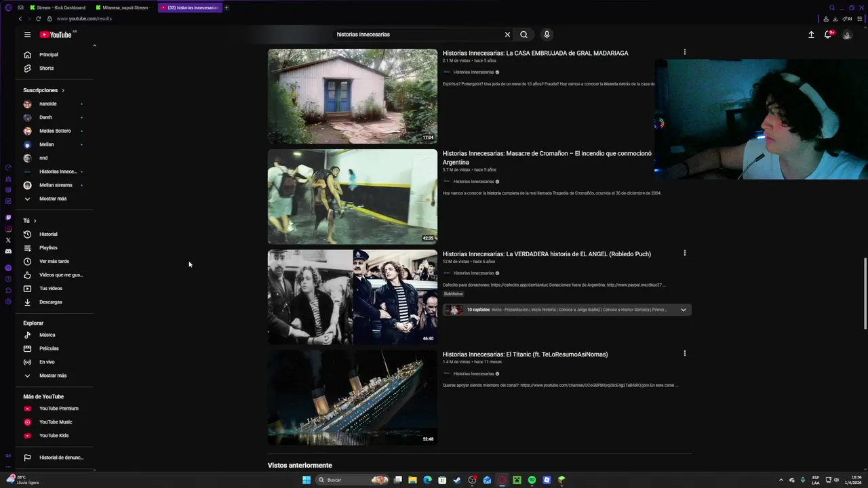
Task: Open Ver más tarde list
Action: point(54,262)
